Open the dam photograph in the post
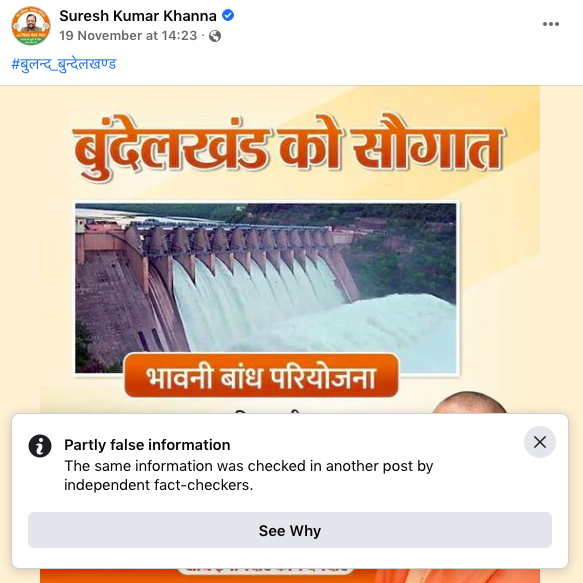 pos(265,288)
